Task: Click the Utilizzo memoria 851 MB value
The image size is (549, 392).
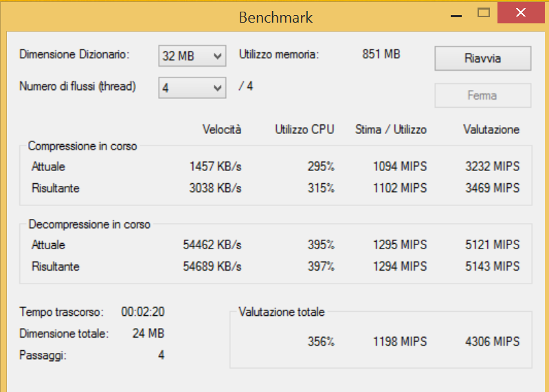Action: pyautogui.click(x=381, y=54)
